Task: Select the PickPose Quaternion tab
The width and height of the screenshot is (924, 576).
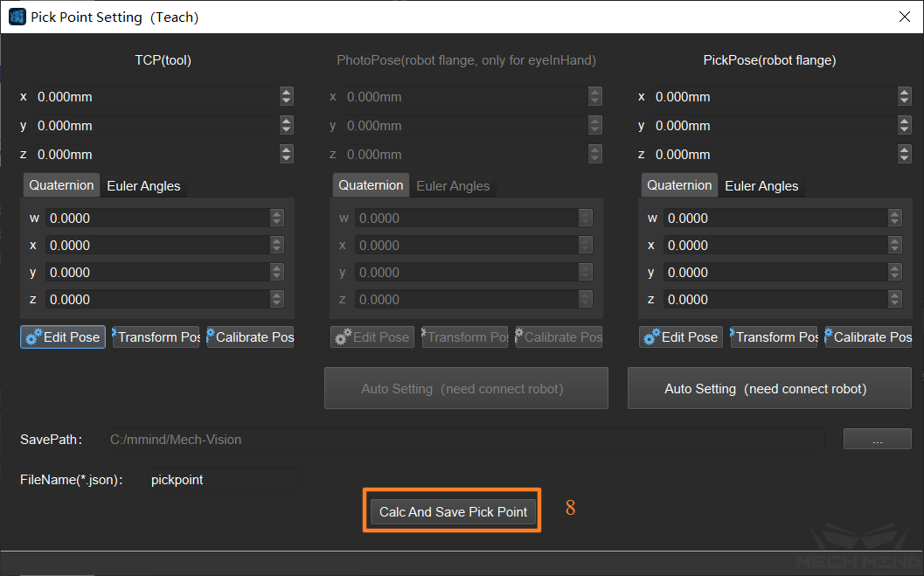Action: pos(679,185)
